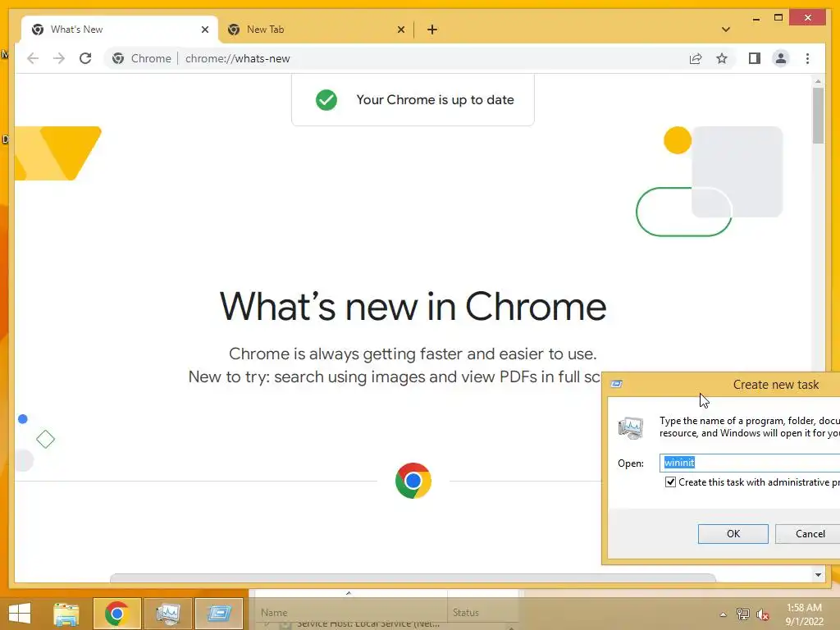Open the Windows Start button
The image size is (840, 630).
click(20, 614)
